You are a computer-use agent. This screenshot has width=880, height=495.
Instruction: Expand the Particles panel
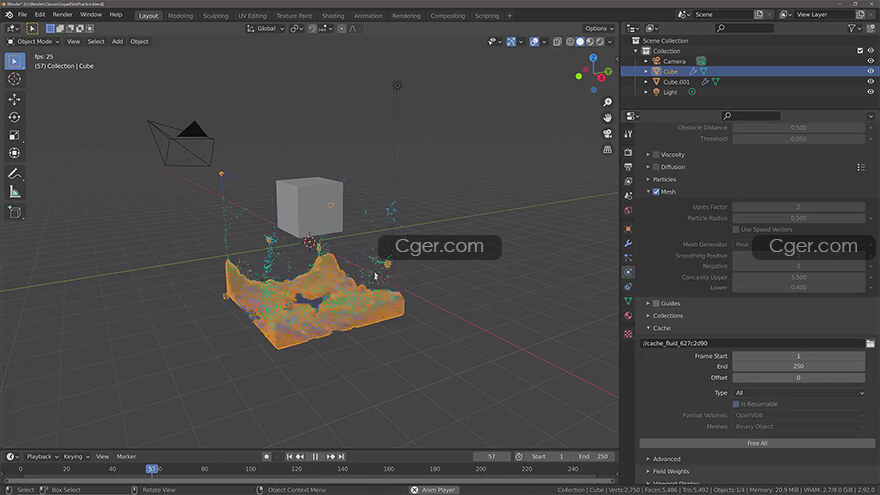coord(664,180)
